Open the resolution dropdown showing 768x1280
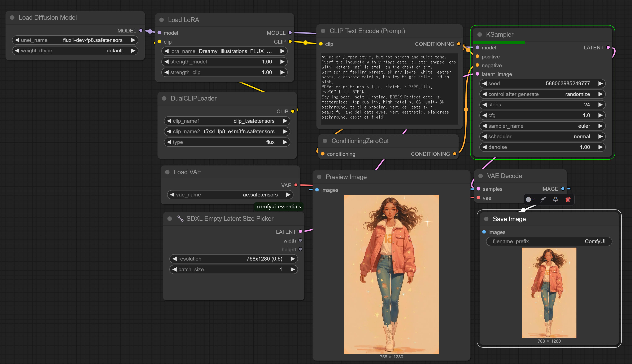The height and width of the screenshot is (364, 632). [233, 259]
